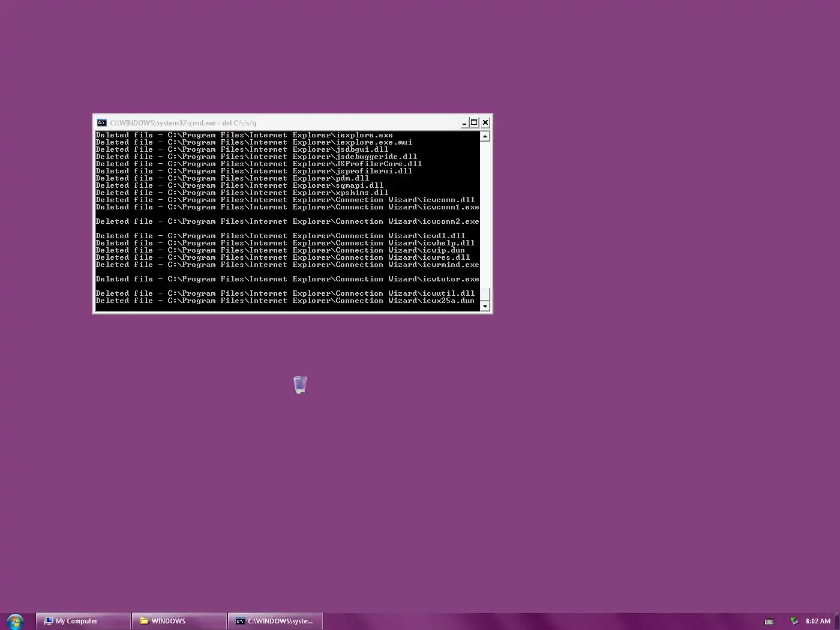Screen dimensions: 840x630
Task: Click the console scrollbar down arrow
Action: [485, 307]
